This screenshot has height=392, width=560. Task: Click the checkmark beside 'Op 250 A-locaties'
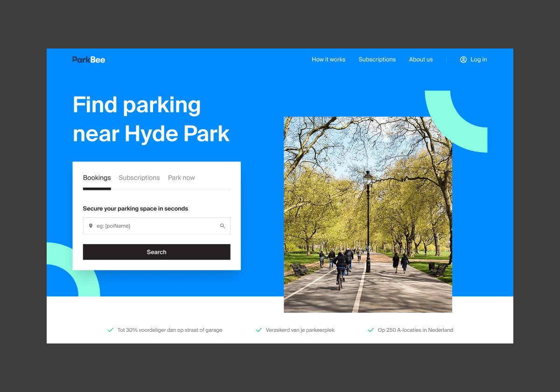pos(371,330)
